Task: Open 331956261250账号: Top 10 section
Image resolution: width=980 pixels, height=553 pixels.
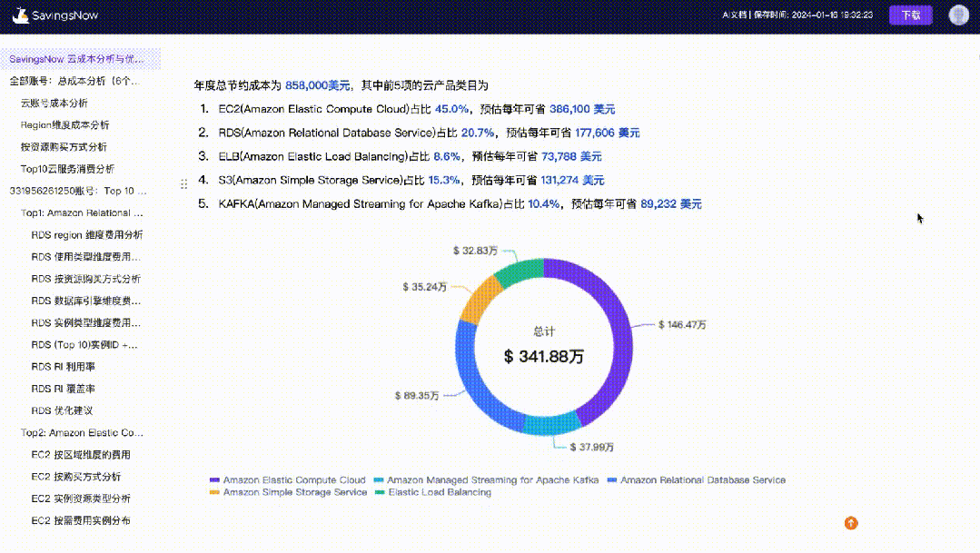Action: pyautogui.click(x=78, y=191)
